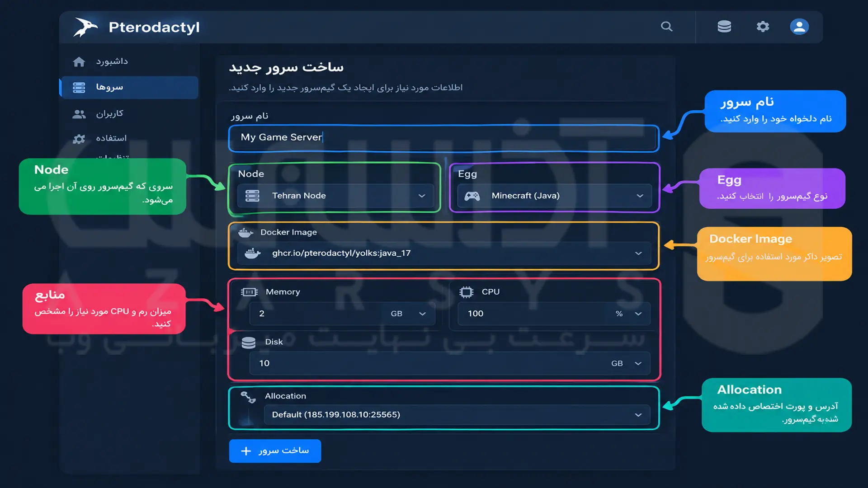Click the users icon beside کاربران
Screen dimensions: 868x488
(x=79, y=114)
